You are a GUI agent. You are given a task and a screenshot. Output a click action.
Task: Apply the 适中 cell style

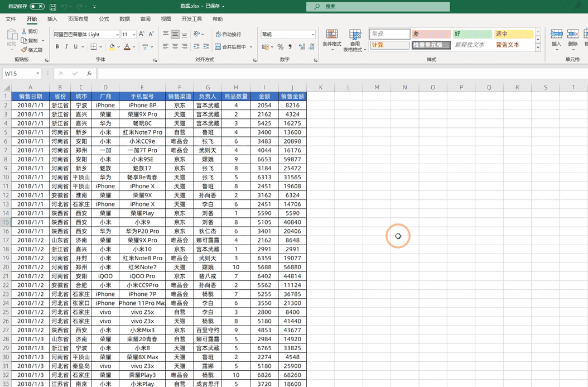click(513, 34)
